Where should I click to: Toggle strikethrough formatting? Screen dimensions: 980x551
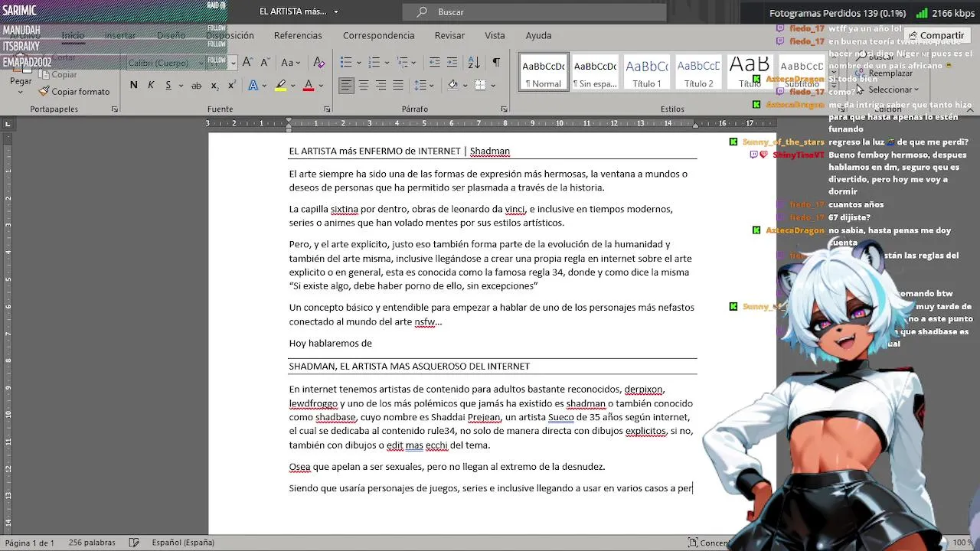(197, 85)
